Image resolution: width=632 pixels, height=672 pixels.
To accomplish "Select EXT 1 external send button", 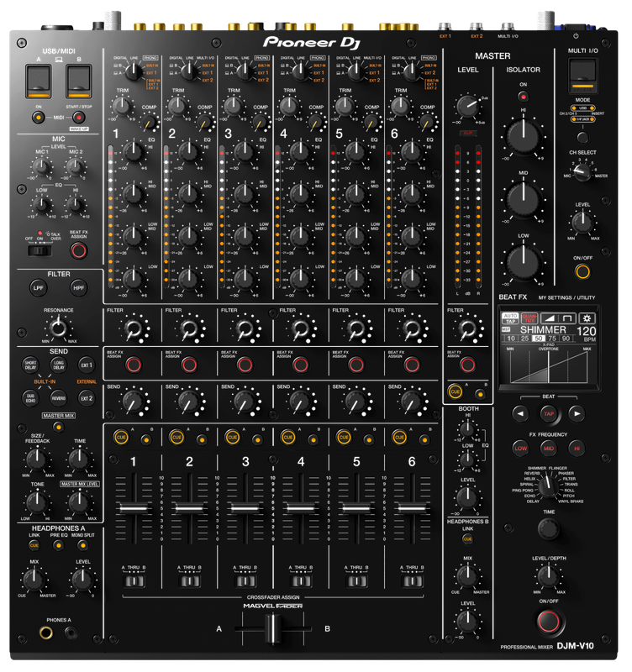I will point(87,365).
